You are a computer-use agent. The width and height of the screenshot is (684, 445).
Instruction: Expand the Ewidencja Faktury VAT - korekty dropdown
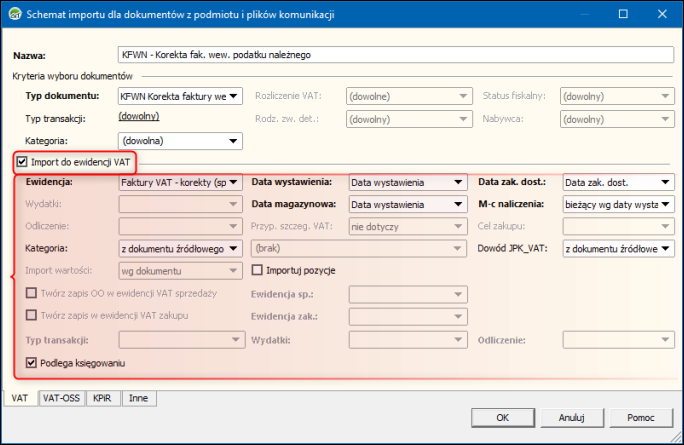click(180, 182)
